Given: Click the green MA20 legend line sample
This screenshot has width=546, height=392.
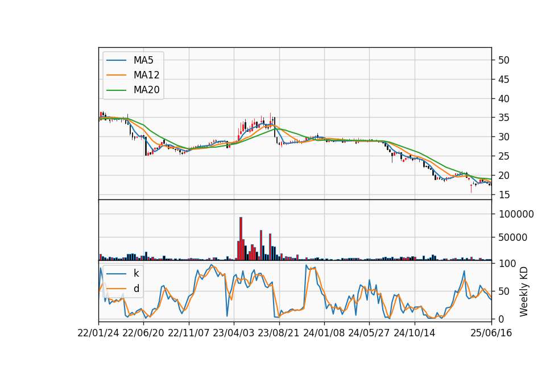Looking at the screenshot, I should (x=116, y=90).
